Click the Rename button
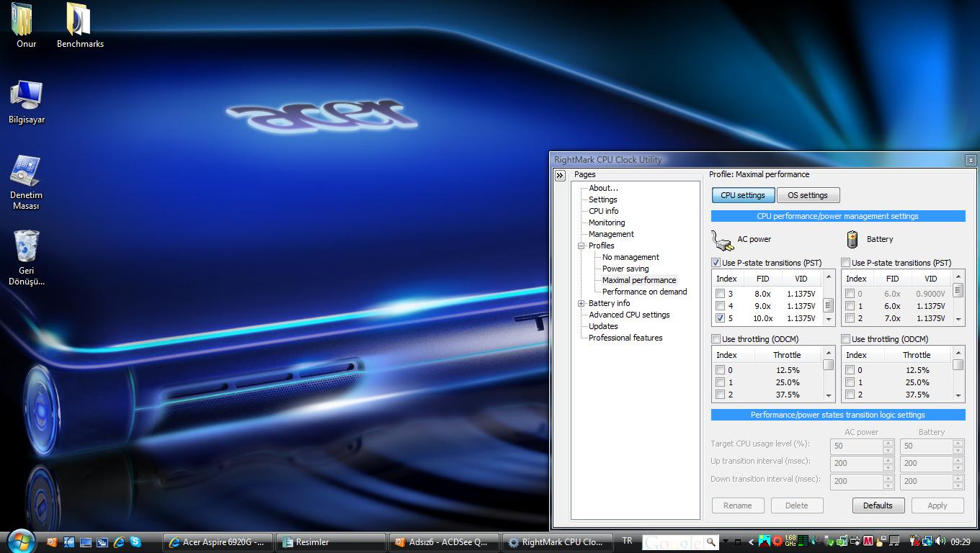Screen dimensions: 980x553 (x=737, y=505)
